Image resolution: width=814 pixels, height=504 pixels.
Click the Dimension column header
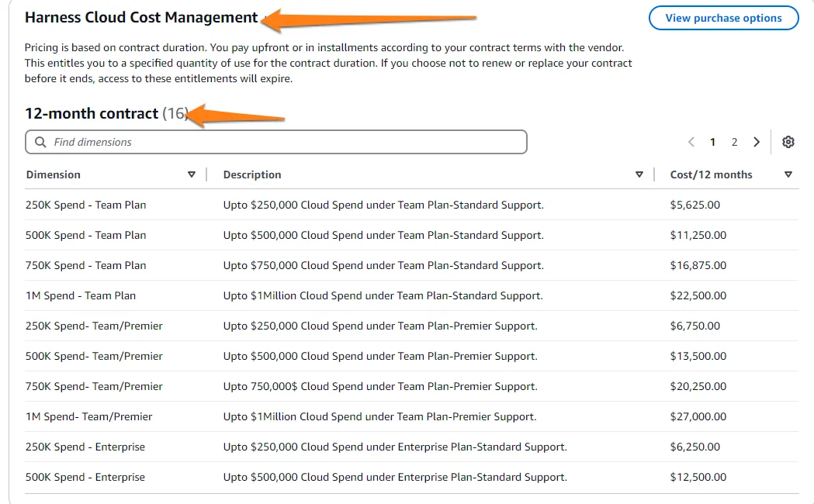pos(54,174)
